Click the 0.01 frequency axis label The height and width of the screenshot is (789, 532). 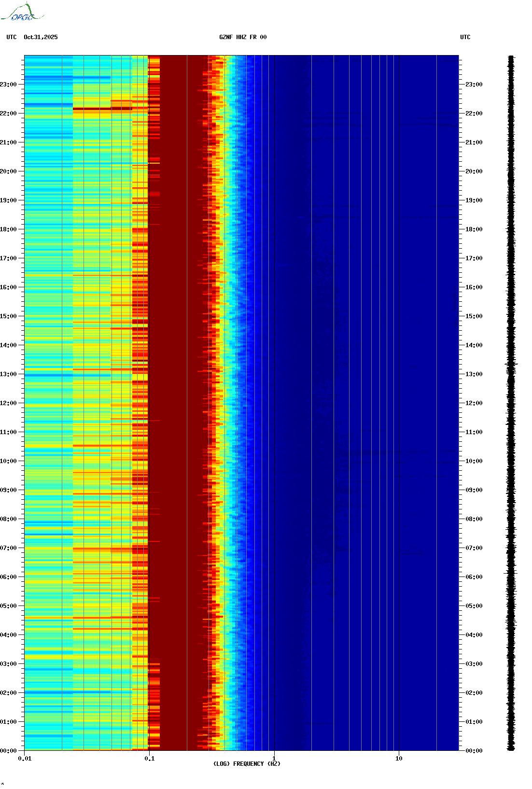(x=25, y=759)
